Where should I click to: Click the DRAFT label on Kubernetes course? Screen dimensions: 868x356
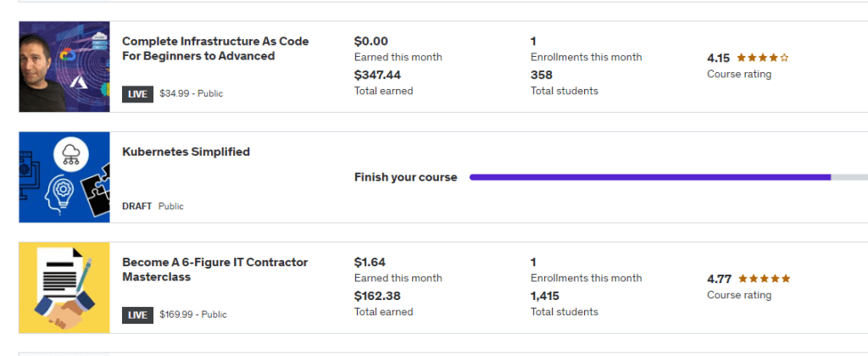[x=136, y=206]
